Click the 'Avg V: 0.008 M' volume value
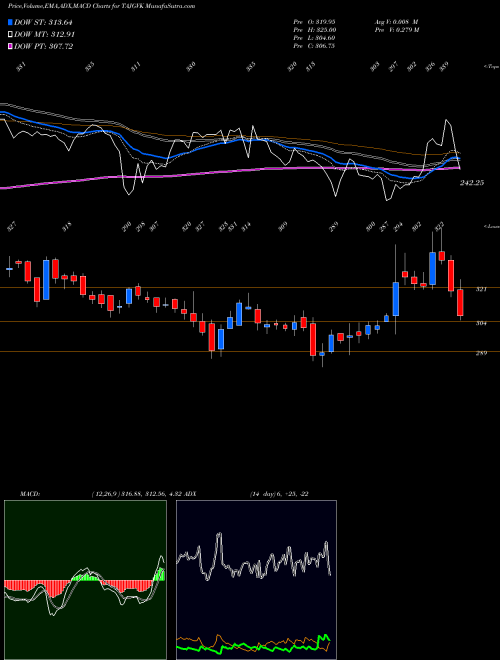Screen dimensions: 500x660 (396, 22)
